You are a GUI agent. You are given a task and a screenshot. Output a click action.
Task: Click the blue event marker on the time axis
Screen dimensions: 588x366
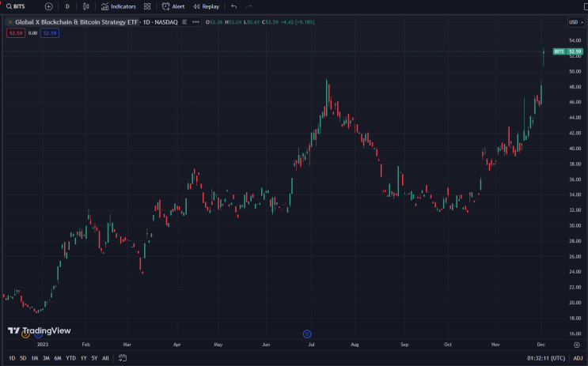tap(307, 334)
